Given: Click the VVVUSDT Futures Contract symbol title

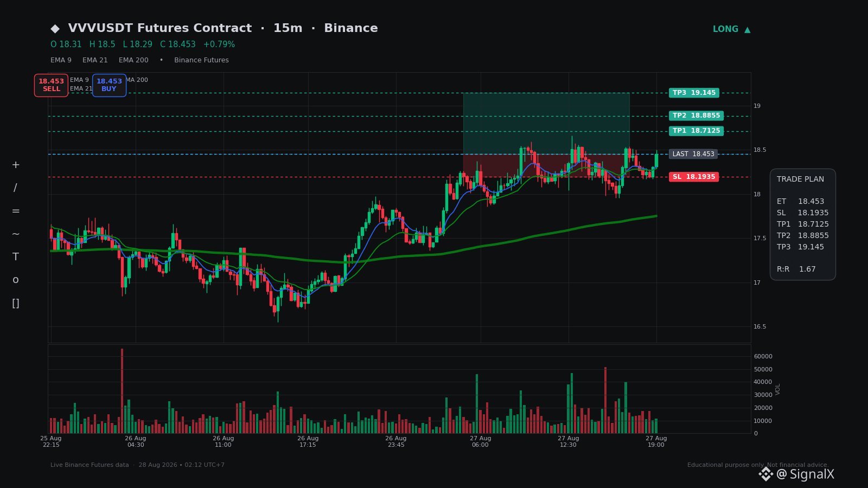Looking at the screenshot, I should [x=160, y=29].
